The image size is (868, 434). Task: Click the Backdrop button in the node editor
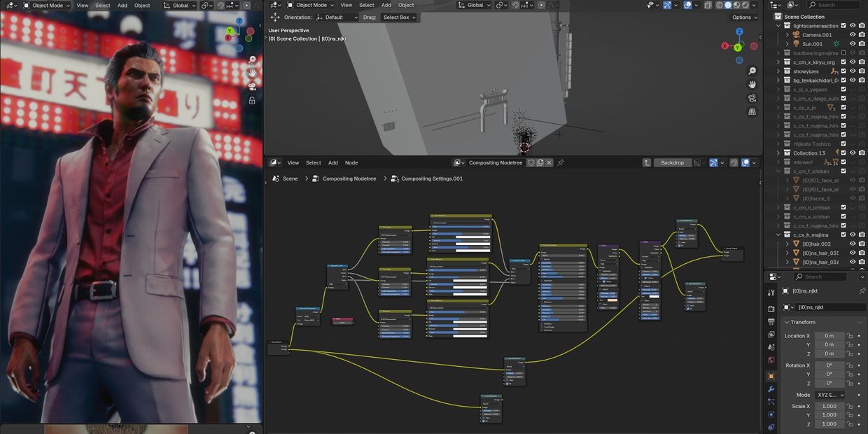[672, 162]
